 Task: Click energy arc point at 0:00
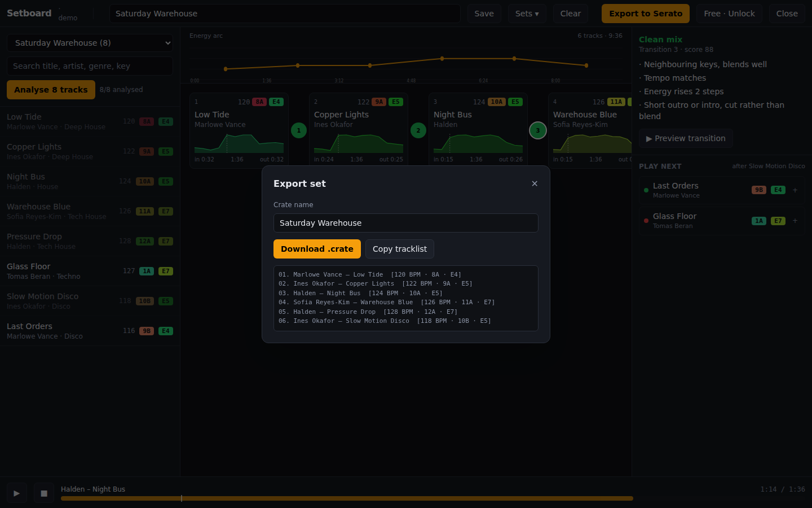[x=226, y=69]
